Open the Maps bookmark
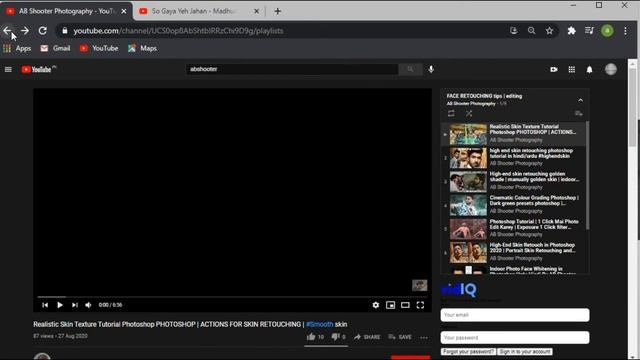Viewport: 640px width, 360px height. click(142, 48)
